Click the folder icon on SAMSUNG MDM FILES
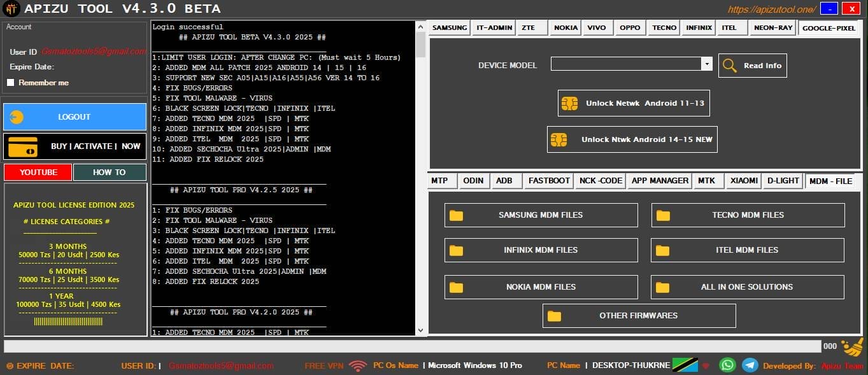 click(456, 215)
